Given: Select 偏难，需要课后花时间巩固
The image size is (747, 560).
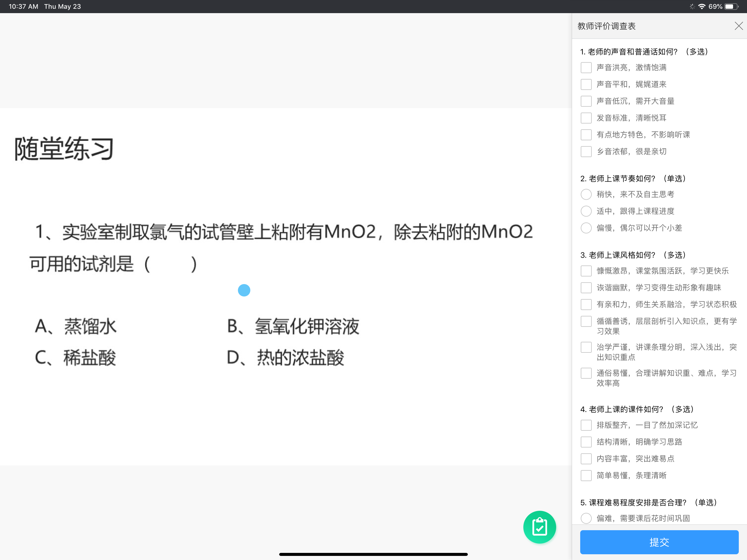Looking at the screenshot, I should [x=586, y=518].
